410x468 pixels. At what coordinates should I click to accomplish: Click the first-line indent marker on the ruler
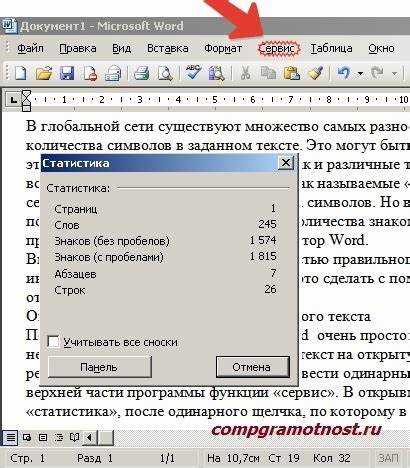coord(26,94)
